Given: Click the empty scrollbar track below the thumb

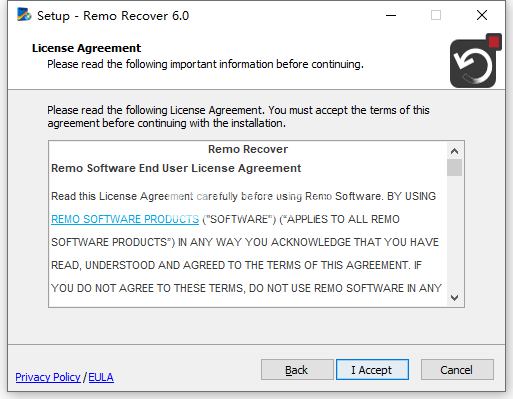Looking at the screenshot, I should click(x=454, y=233).
